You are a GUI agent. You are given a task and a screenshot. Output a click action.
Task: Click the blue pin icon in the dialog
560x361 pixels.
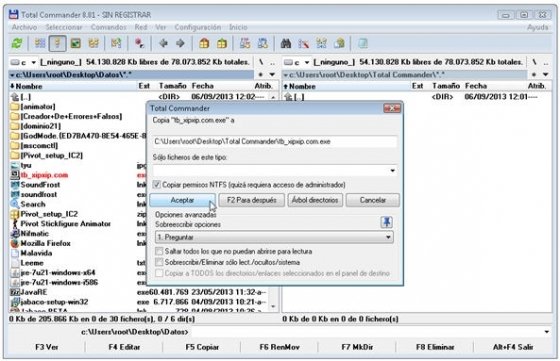point(386,222)
